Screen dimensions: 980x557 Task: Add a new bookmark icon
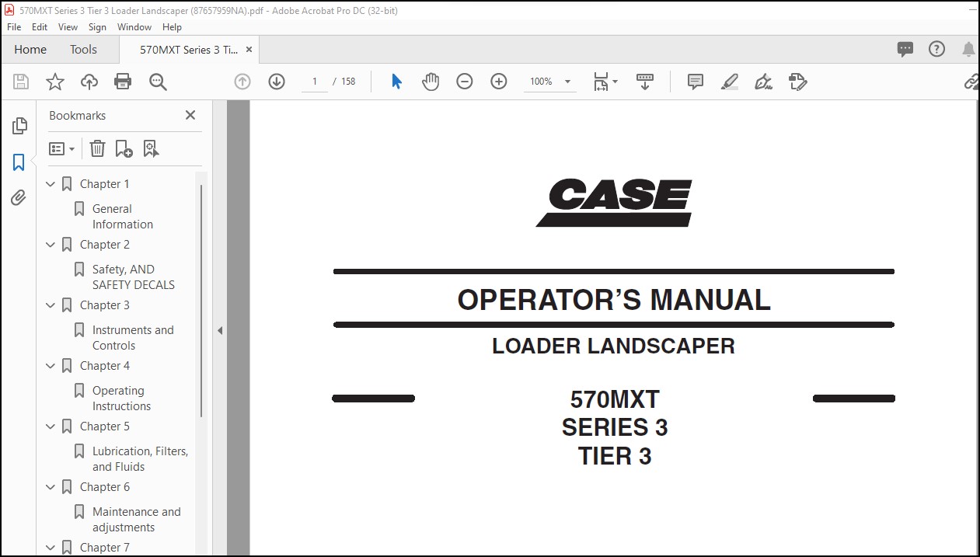point(124,148)
